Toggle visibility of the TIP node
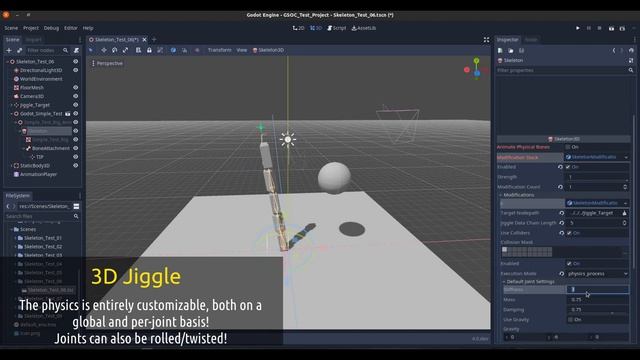Screen dimensions: 640x360 [76, 157]
